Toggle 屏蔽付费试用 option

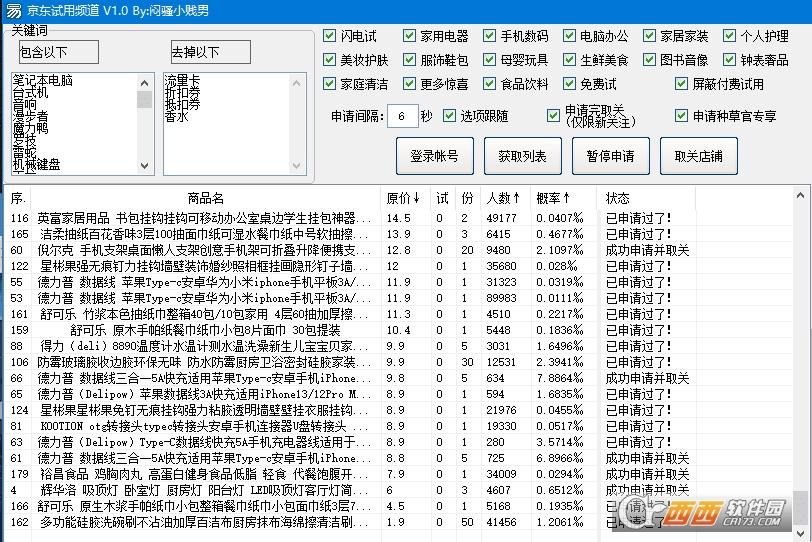[x=682, y=83]
